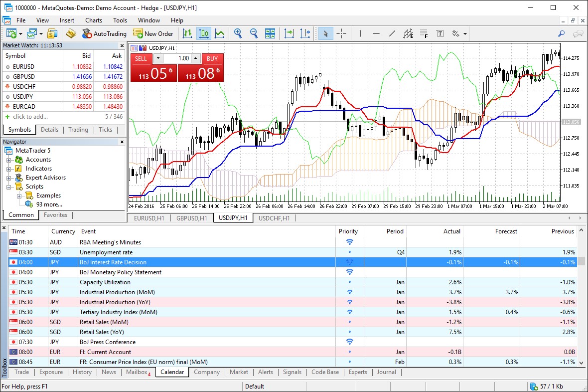Select the line chart display icon

click(x=220, y=33)
